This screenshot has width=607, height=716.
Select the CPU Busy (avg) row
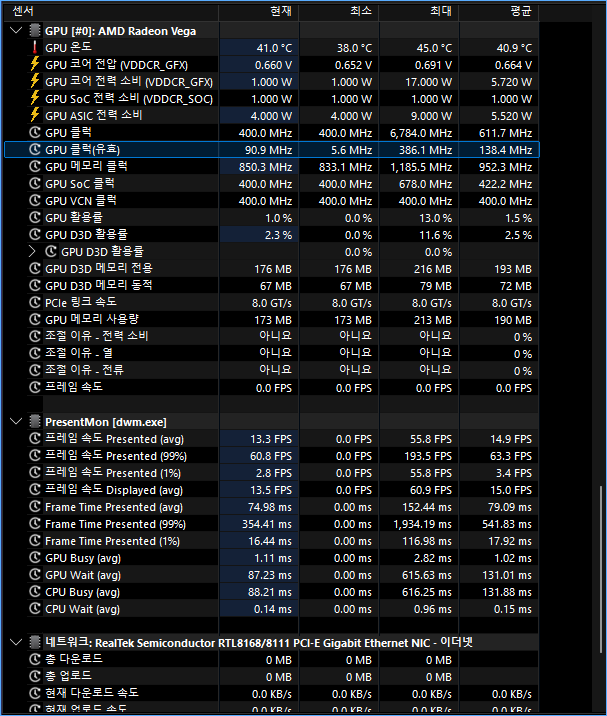point(271,592)
